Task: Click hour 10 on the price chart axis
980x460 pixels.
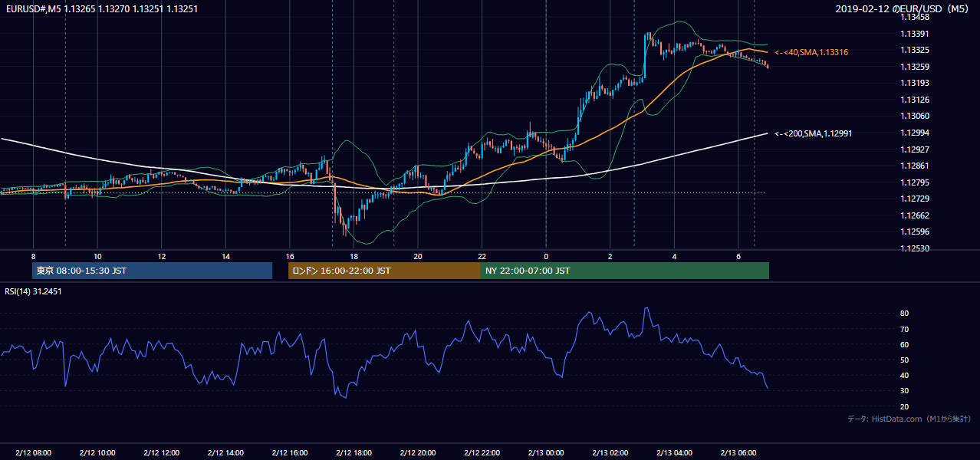Action: [97, 256]
